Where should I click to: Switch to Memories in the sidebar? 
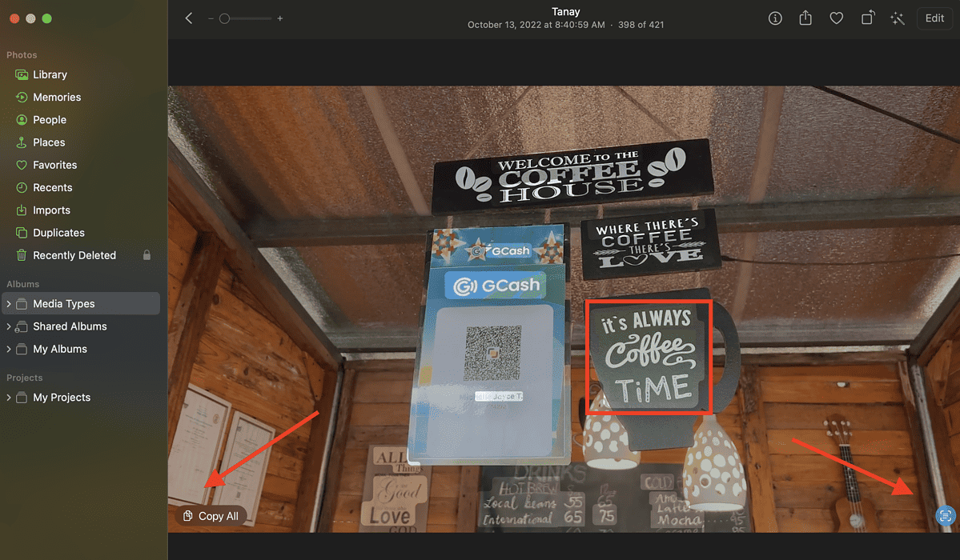tap(56, 97)
